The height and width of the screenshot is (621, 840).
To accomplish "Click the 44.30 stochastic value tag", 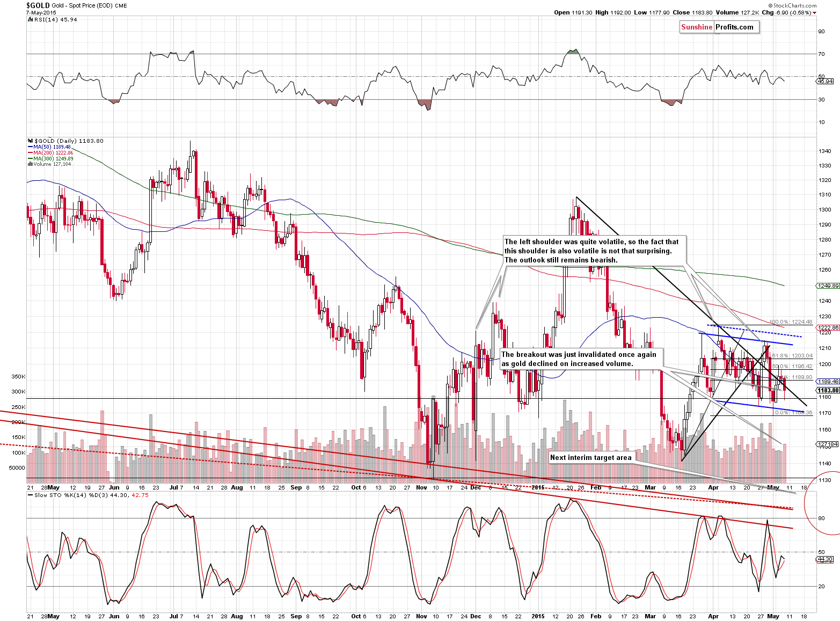I will point(825,559).
